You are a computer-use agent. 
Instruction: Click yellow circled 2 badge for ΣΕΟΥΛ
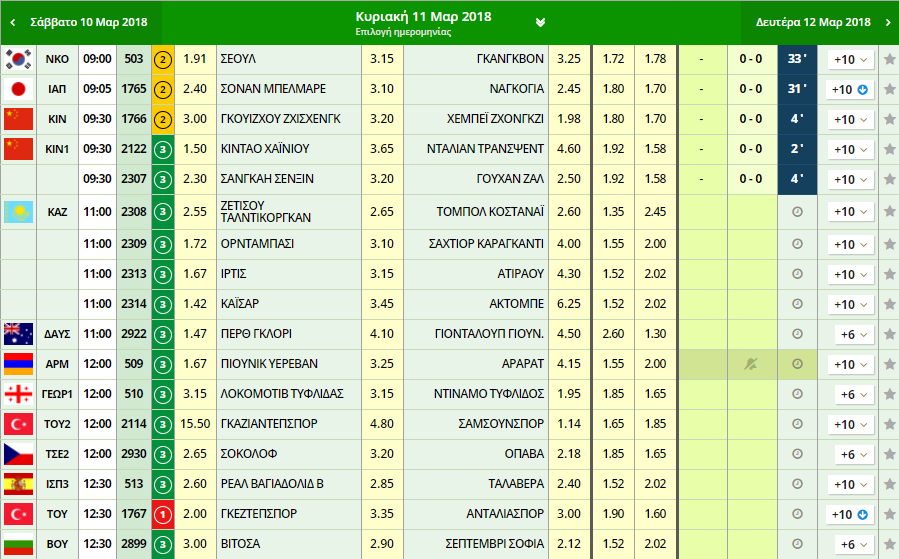tap(163, 59)
